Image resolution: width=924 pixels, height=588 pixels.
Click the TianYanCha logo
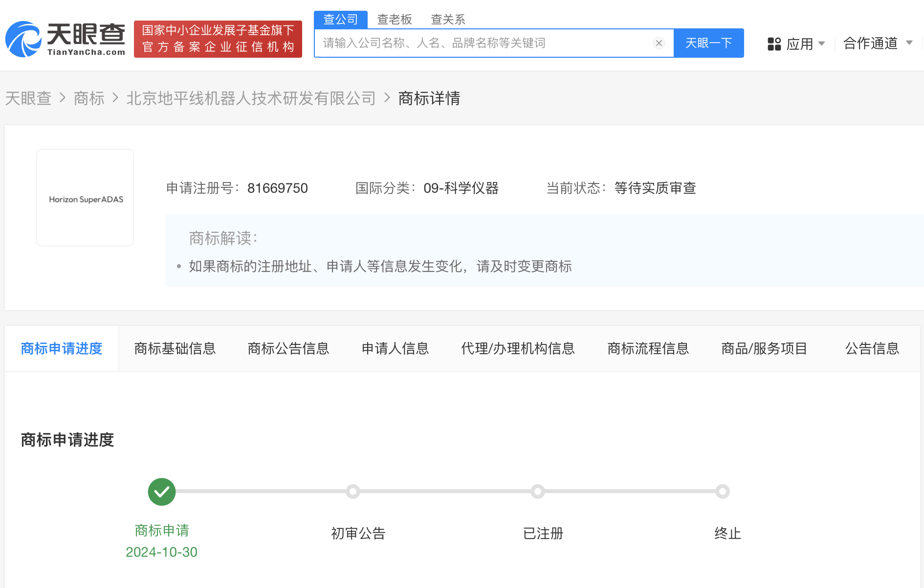coord(65,39)
